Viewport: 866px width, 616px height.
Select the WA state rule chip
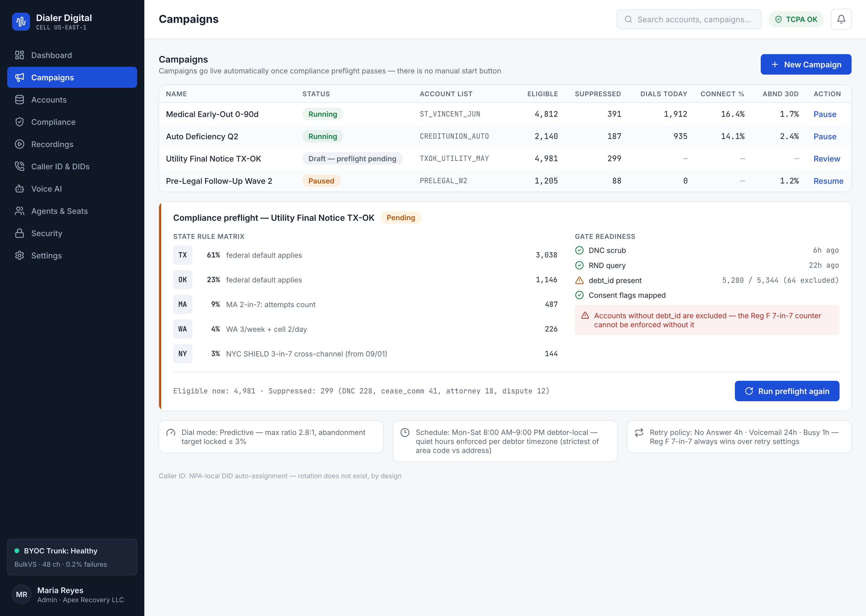click(183, 329)
